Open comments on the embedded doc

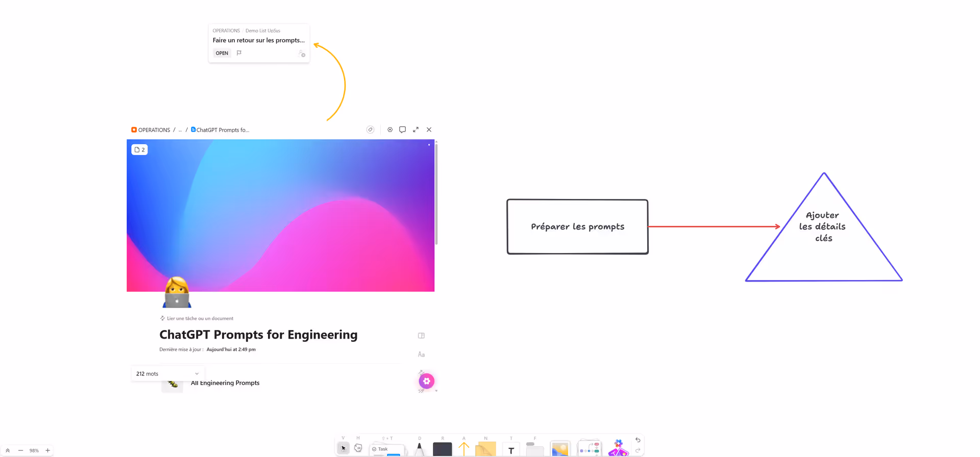[402, 130]
